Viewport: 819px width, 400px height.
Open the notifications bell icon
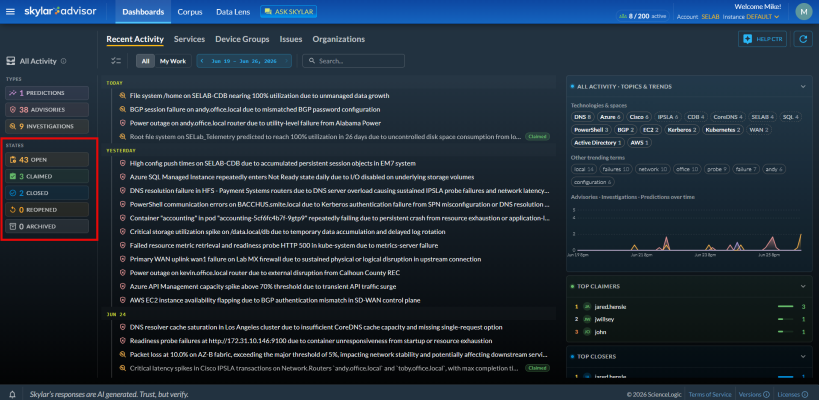point(13,394)
